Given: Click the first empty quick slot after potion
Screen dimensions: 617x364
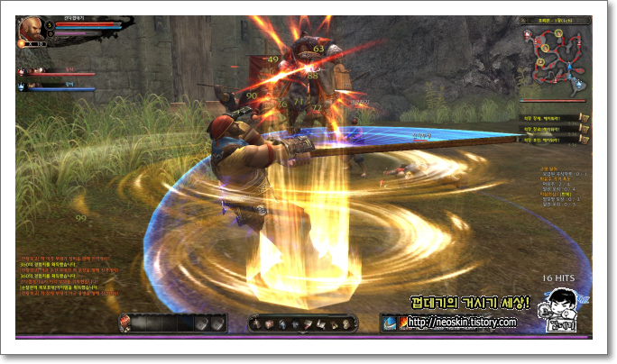Looking at the screenshot, I should 139,323.
